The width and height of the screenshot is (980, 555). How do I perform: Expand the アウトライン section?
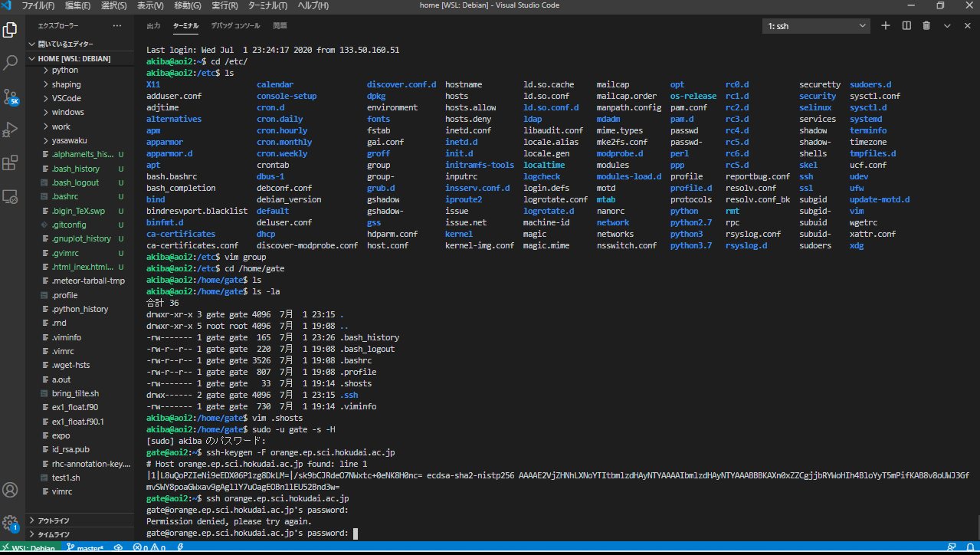tap(54, 521)
